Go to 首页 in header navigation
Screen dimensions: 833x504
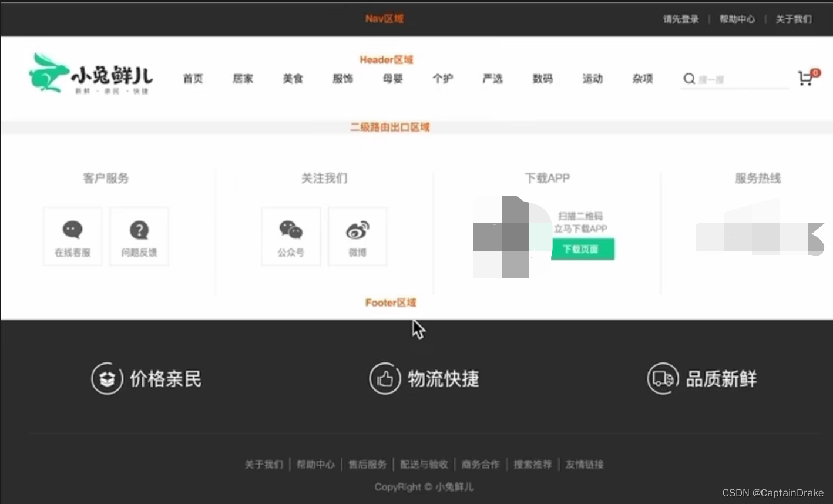[193, 79]
